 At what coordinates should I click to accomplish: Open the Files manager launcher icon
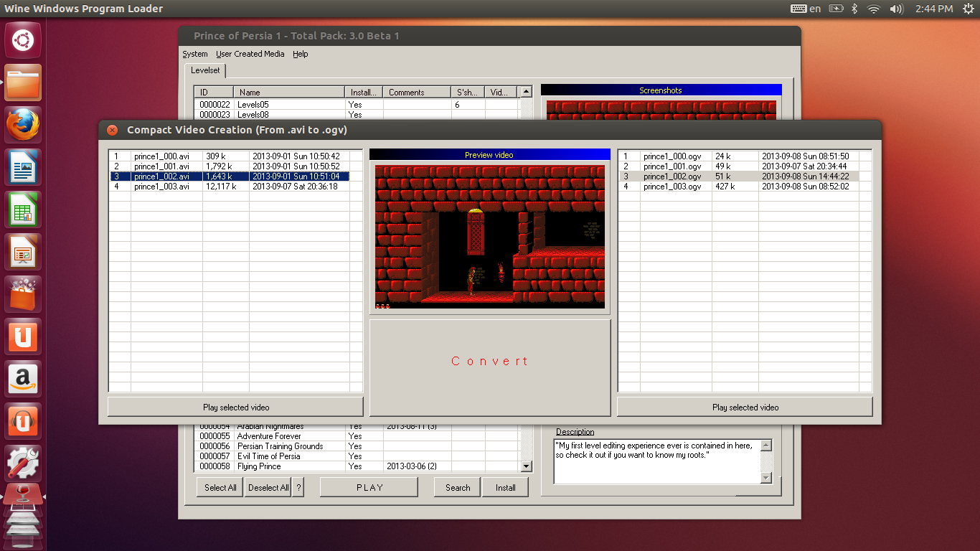click(23, 83)
